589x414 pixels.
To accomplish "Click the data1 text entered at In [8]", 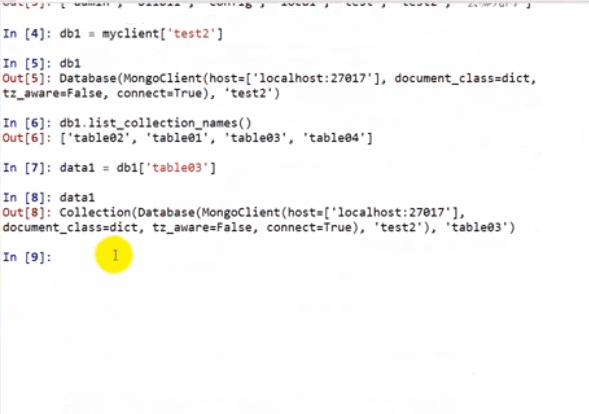I will coord(77,198).
